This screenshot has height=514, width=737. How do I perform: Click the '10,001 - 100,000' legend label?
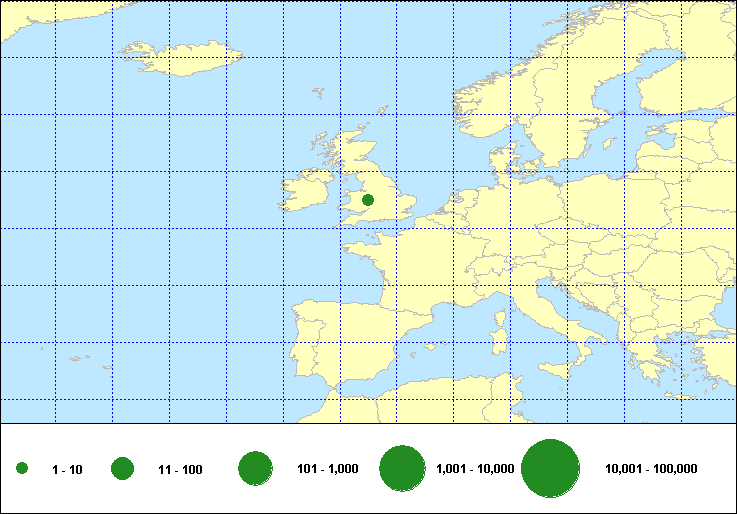tap(651, 469)
